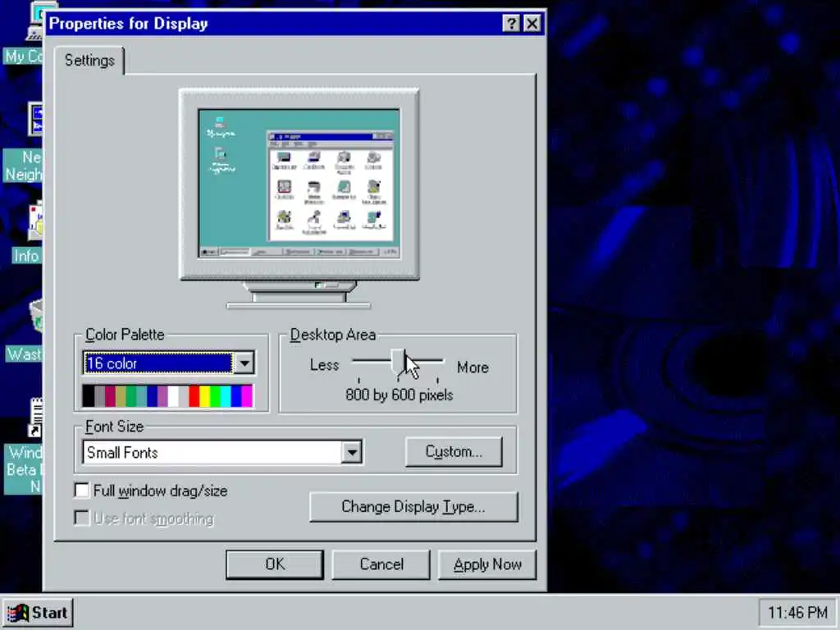
Task: Click the Less label beside the slider
Action: 324,365
